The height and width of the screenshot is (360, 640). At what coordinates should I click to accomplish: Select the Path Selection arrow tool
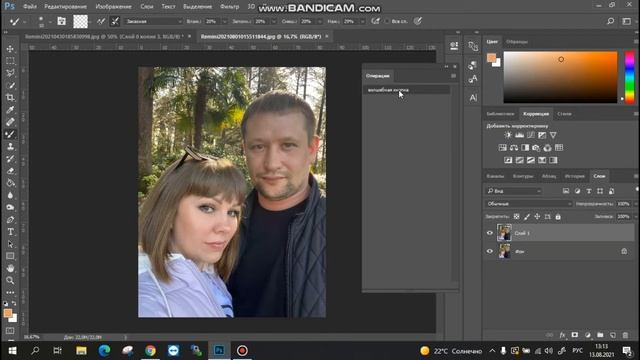click(10, 244)
